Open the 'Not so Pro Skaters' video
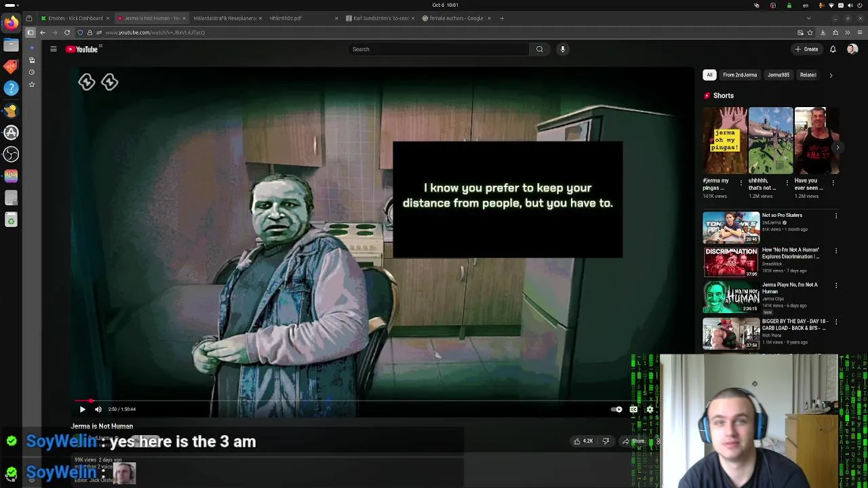The image size is (868, 488). pyautogui.click(x=731, y=228)
